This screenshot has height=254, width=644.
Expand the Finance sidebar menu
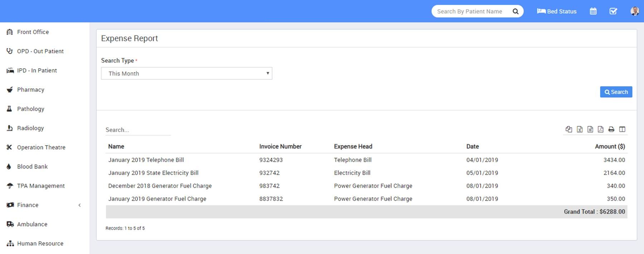pyautogui.click(x=28, y=205)
